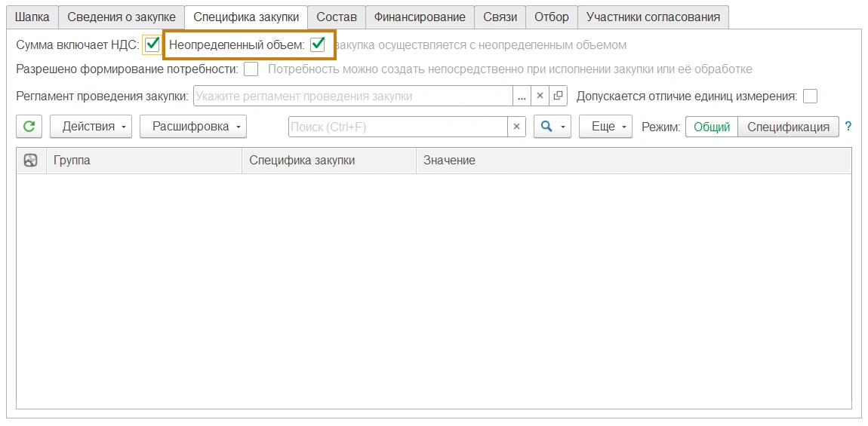Switch to the Сведения о закупке tab
The width and height of the screenshot is (868, 426).
122,17
